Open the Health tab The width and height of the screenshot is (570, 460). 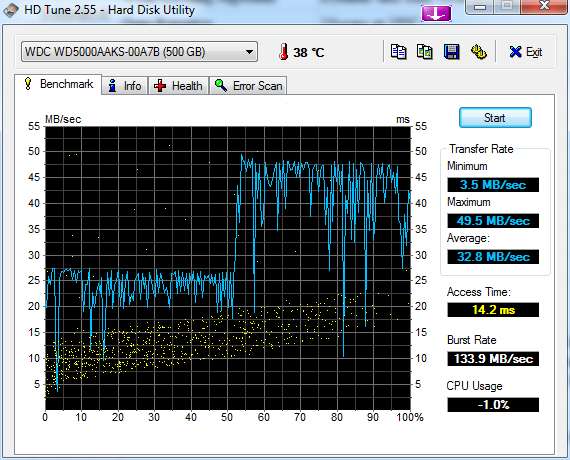click(178, 86)
